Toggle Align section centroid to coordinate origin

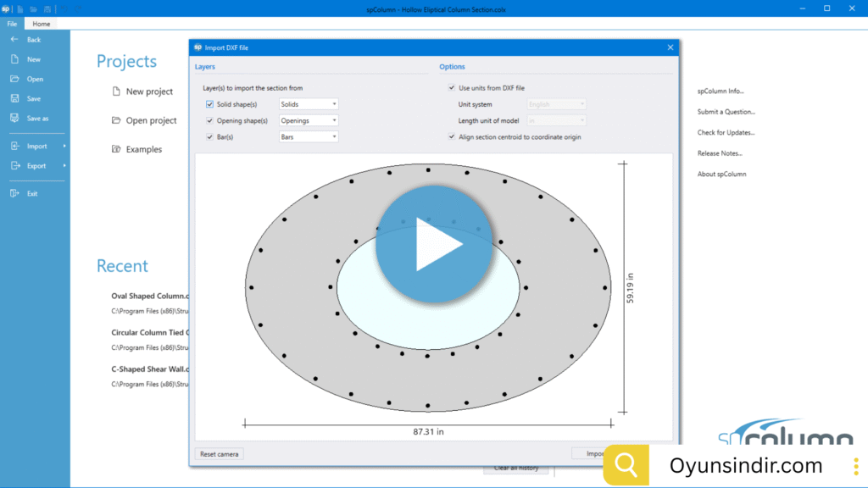[452, 136]
